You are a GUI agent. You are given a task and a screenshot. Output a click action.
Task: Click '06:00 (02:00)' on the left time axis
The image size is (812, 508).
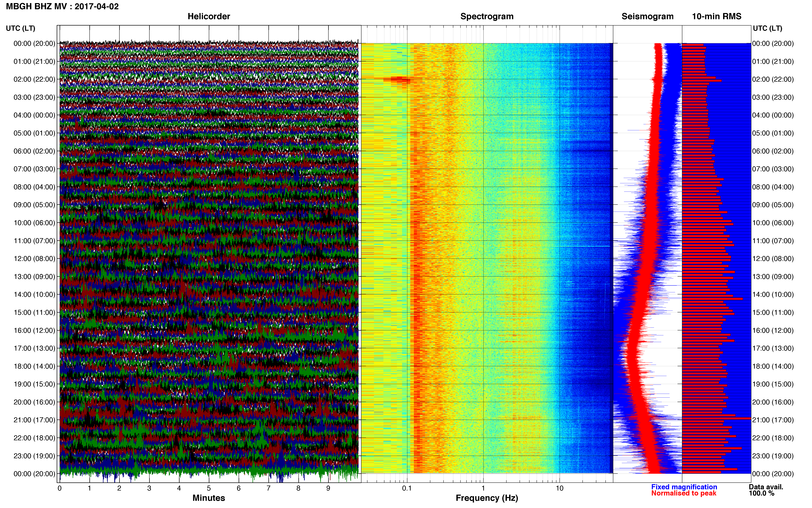click(x=34, y=151)
